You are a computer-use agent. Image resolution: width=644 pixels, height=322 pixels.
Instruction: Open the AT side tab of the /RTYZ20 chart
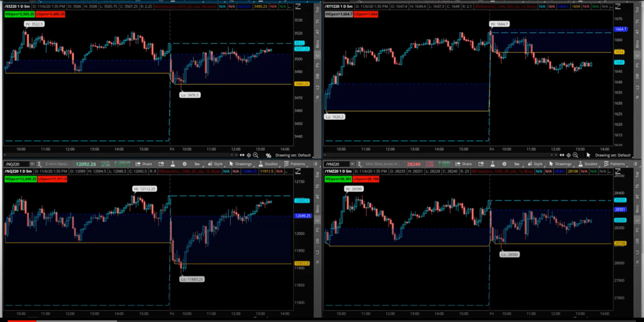(x=637, y=31)
